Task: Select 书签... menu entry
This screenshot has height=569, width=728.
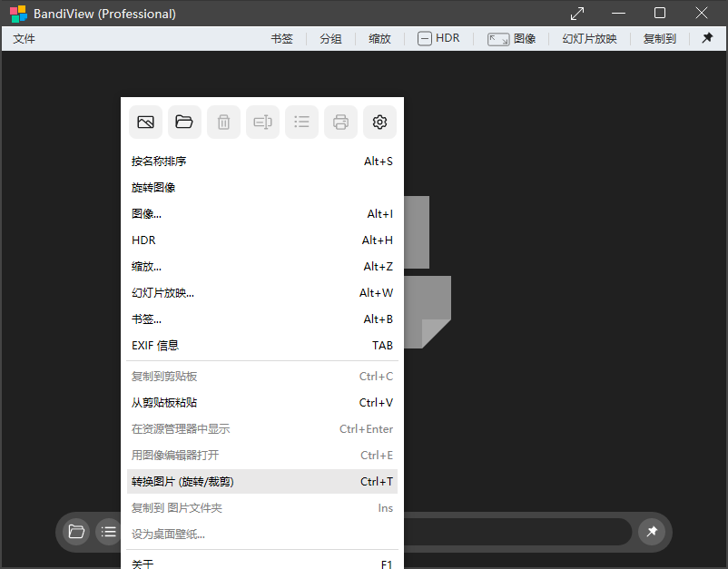Action: point(261,319)
